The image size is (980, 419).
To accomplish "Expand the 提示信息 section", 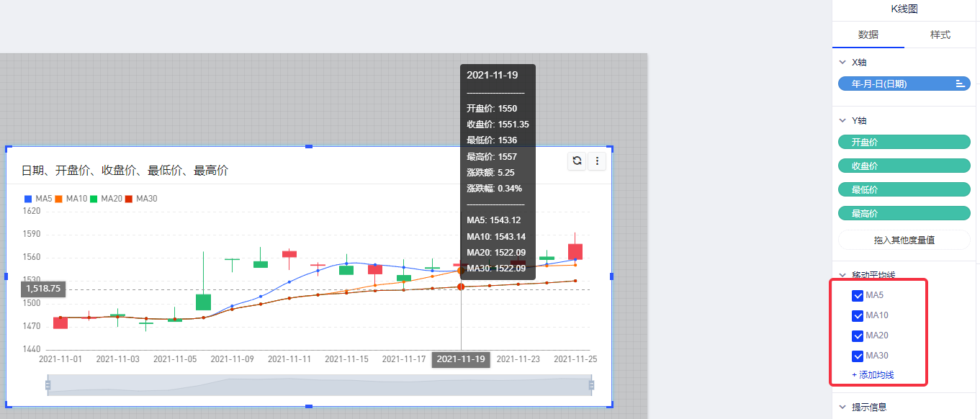I will [843, 407].
